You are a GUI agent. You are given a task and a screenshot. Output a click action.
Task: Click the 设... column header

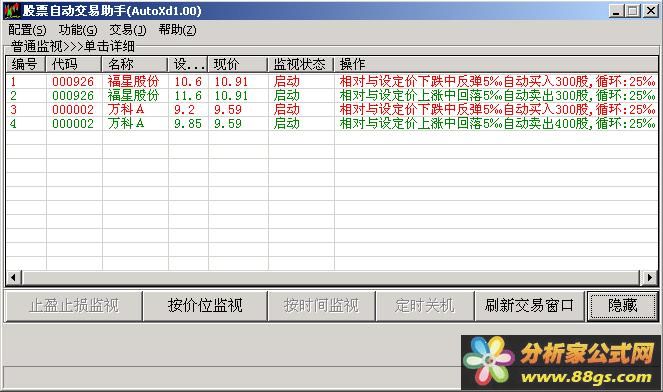(188, 64)
